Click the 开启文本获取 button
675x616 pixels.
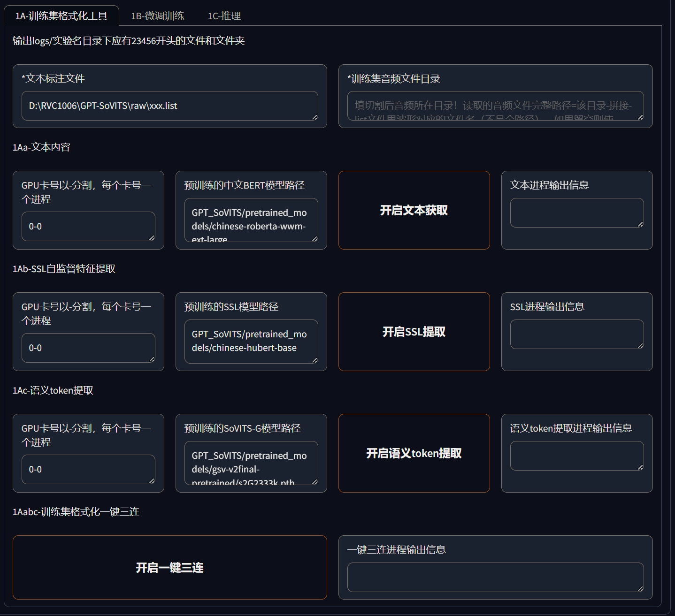[x=414, y=210]
